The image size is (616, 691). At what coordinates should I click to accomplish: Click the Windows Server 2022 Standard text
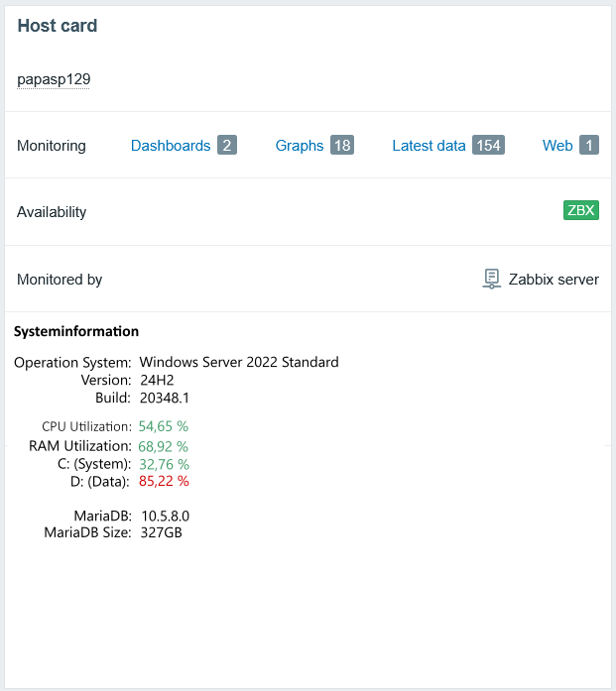239,362
